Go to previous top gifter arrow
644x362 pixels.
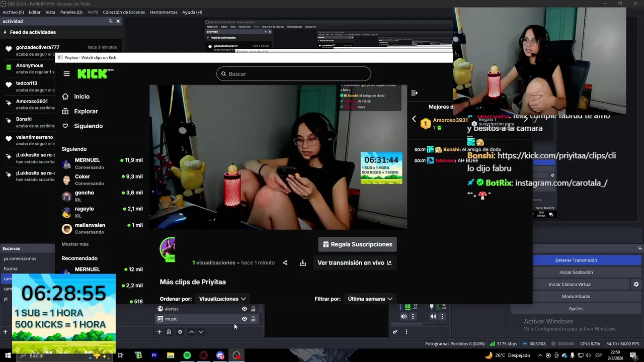click(x=414, y=119)
